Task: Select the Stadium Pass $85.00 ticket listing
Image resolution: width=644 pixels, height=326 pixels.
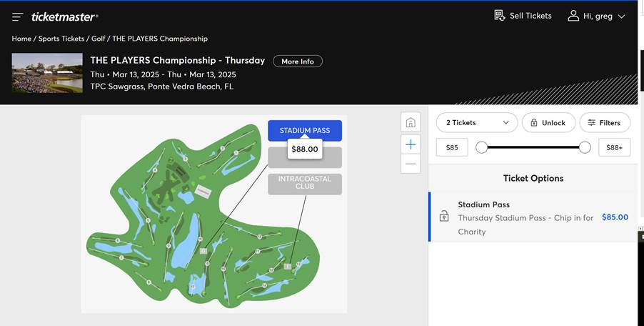Action: click(x=532, y=217)
